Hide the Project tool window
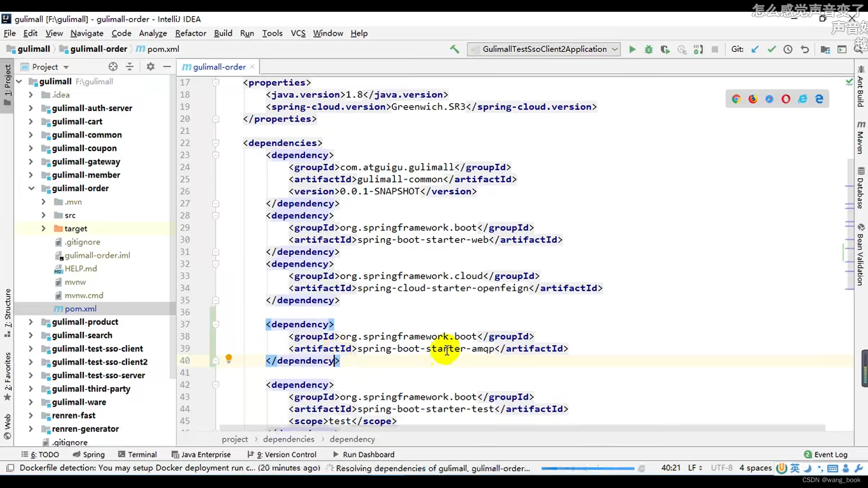The width and height of the screenshot is (868, 488). 167,67
